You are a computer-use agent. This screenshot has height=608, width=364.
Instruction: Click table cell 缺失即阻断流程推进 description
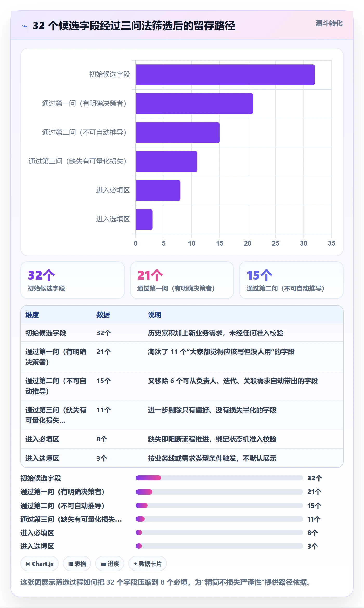click(x=212, y=439)
